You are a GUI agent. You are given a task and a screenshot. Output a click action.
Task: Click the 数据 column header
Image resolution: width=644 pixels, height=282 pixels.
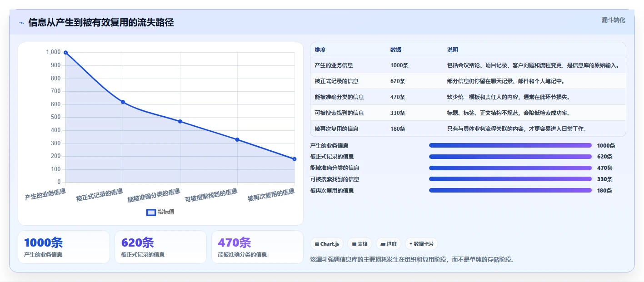(x=395, y=50)
